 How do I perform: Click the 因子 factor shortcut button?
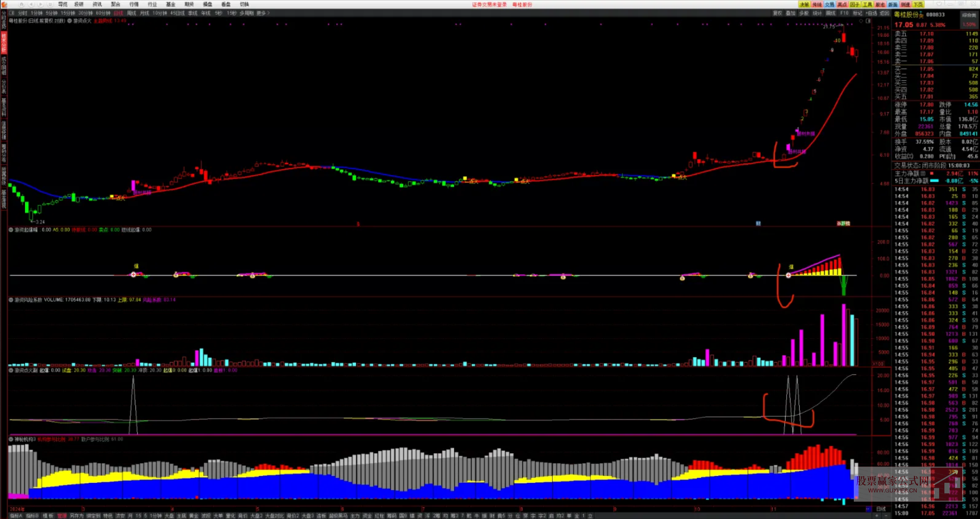coord(854,4)
